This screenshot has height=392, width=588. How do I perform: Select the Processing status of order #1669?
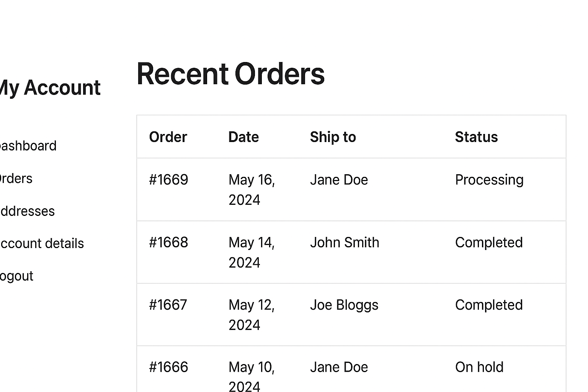(489, 180)
